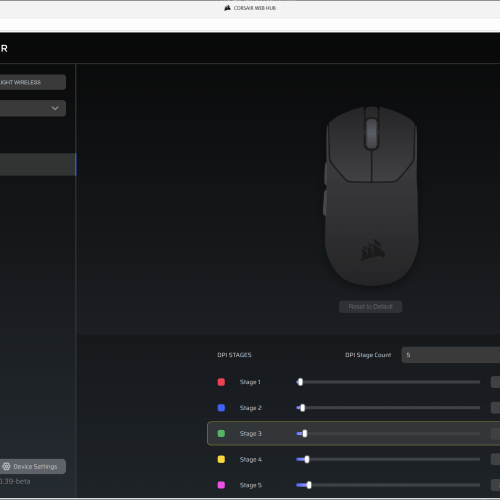This screenshot has width=500, height=500.
Task: Click the red Stage 1 color swatch
Action: point(221,382)
